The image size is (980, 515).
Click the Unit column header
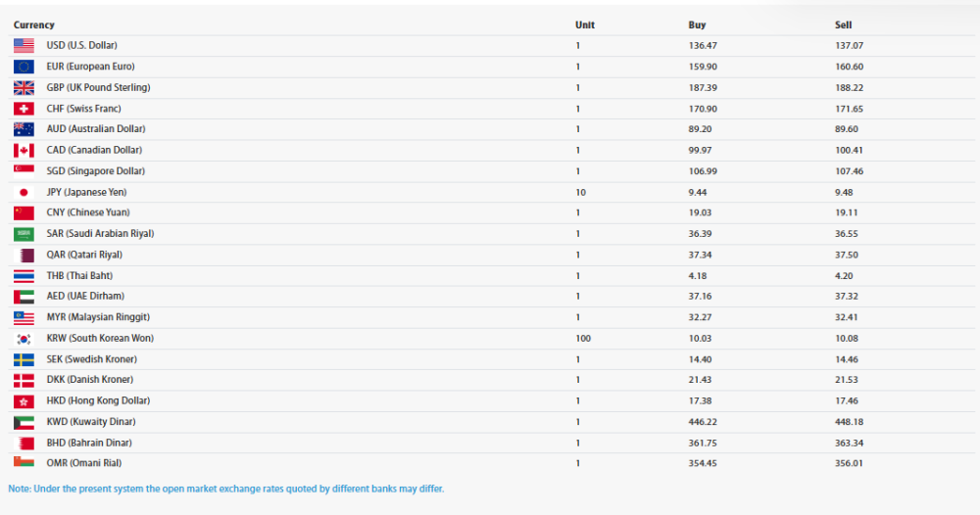pyautogui.click(x=585, y=25)
